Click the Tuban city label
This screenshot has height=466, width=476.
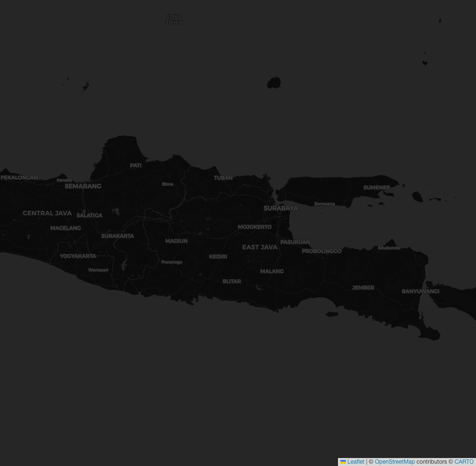click(x=223, y=178)
